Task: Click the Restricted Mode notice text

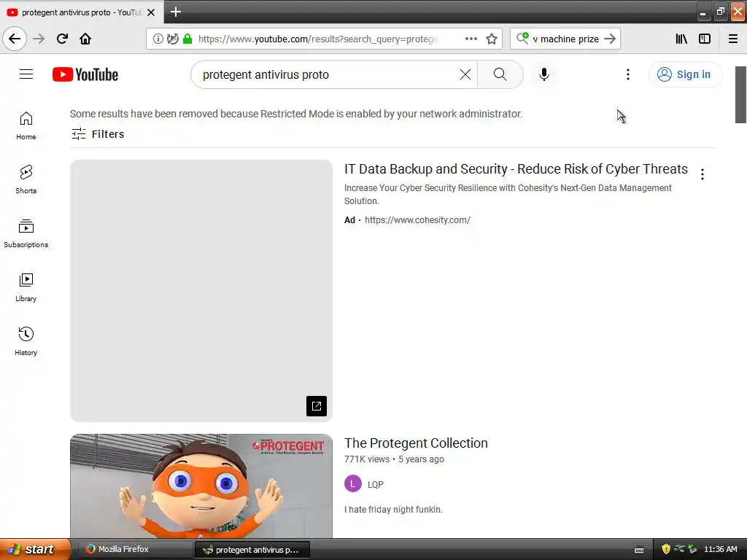Action: point(296,114)
